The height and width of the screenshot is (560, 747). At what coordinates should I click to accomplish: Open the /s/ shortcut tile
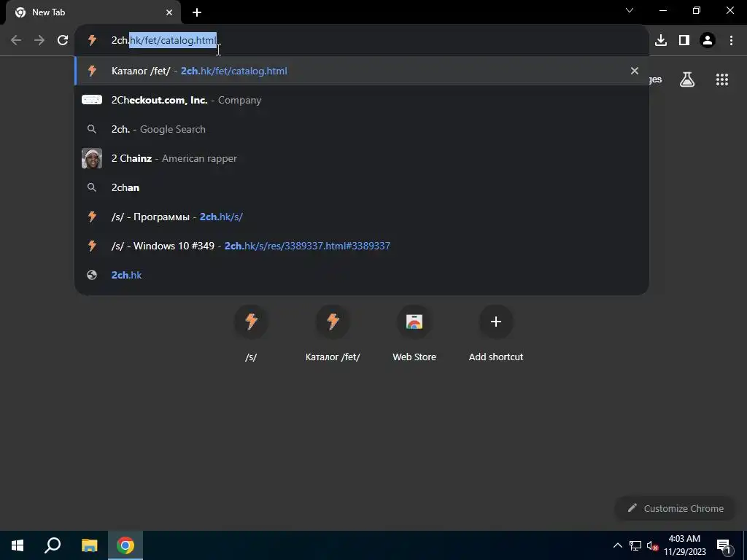(x=251, y=333)
